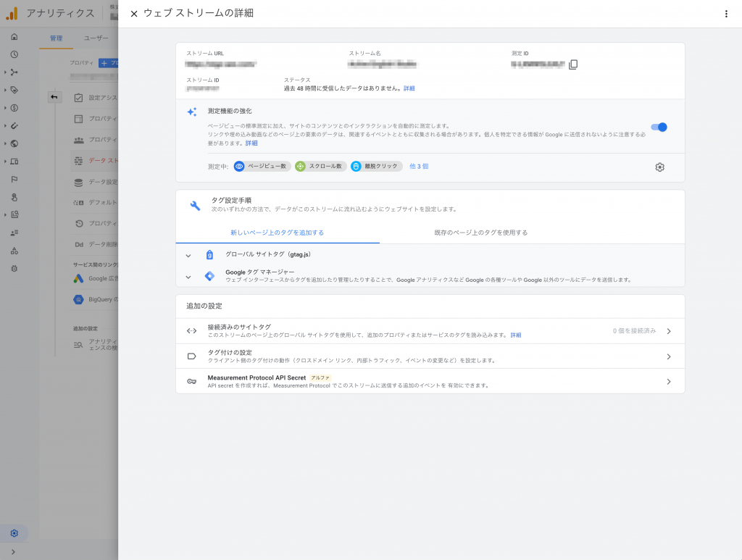The image size is (742, 560).
Task: Expand the left navigation sidebar arrow
Action: click(13, 552)
